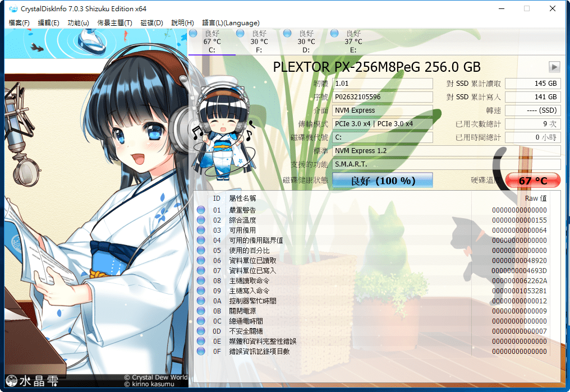
Task: Click the Raw 值 column header
Action: [x=535, y=199]
